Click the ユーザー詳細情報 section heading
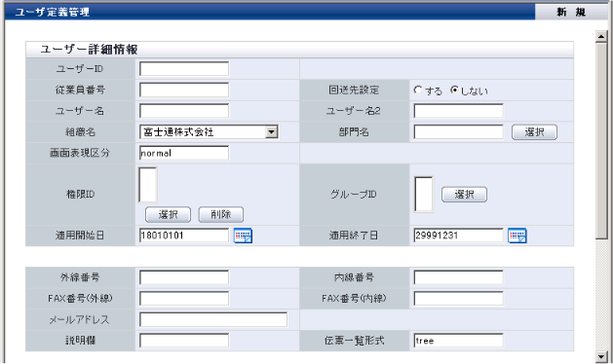 89,50
